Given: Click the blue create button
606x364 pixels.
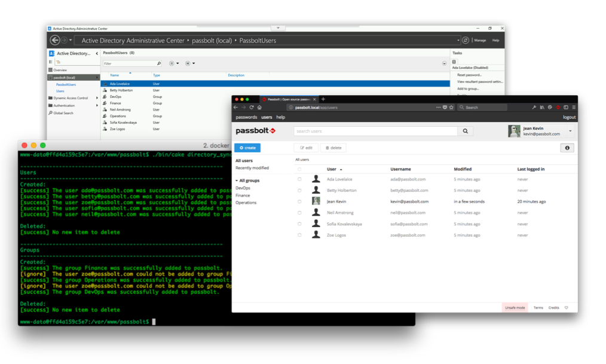Looking at the screenshot, I should [x=247, y=148].
